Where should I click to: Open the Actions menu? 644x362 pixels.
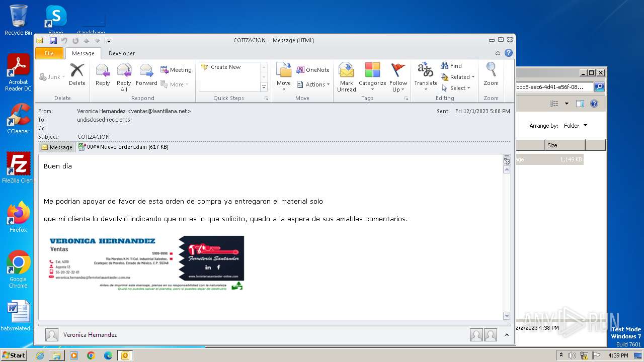click(313, 84)
